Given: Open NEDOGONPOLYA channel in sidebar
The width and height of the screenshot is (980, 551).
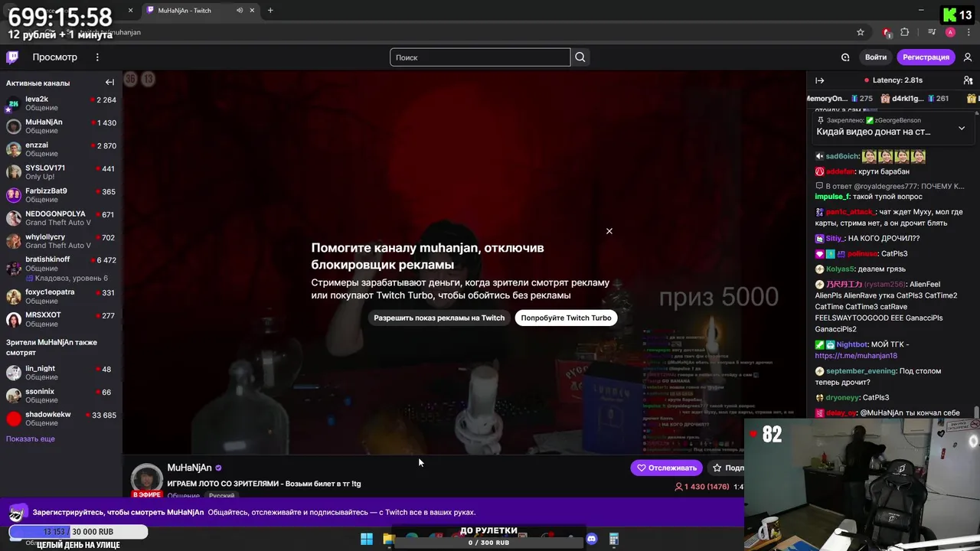Looking at the screenshot, I should click(x=61, y=218).
